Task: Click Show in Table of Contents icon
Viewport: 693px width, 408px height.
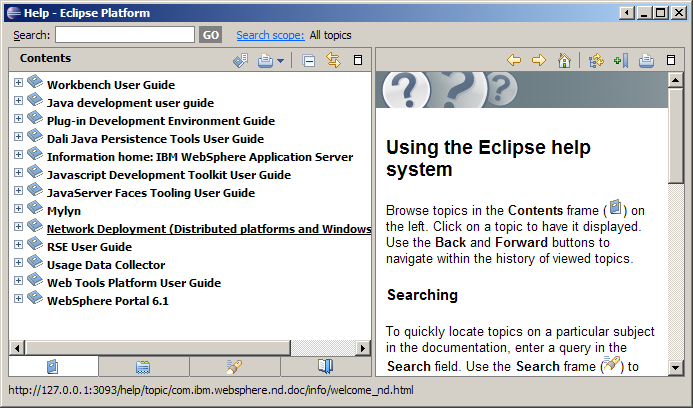Action: coord(596,60)
